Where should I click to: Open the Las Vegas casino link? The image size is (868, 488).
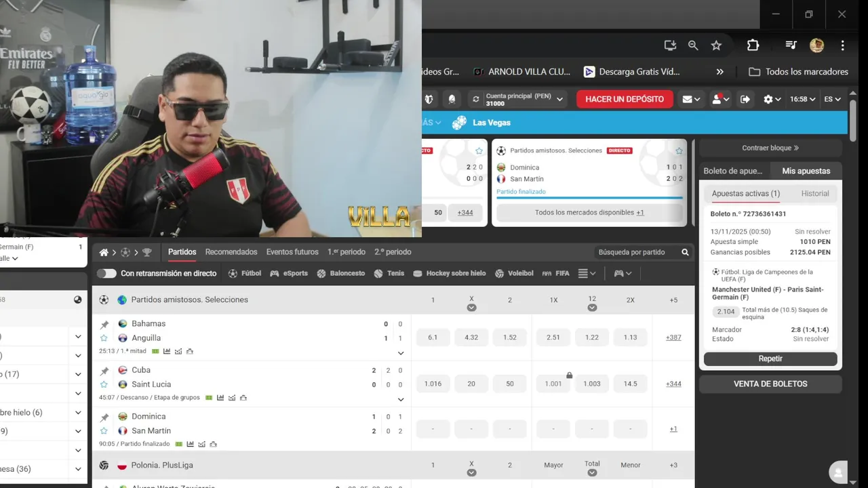pos(481,123)
